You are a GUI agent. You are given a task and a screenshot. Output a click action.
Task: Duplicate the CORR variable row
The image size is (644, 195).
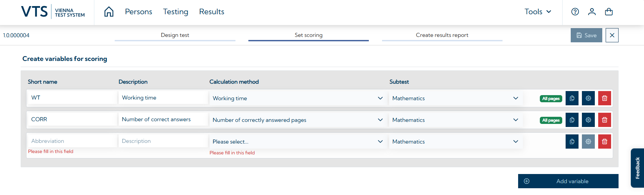pos(572,120)
